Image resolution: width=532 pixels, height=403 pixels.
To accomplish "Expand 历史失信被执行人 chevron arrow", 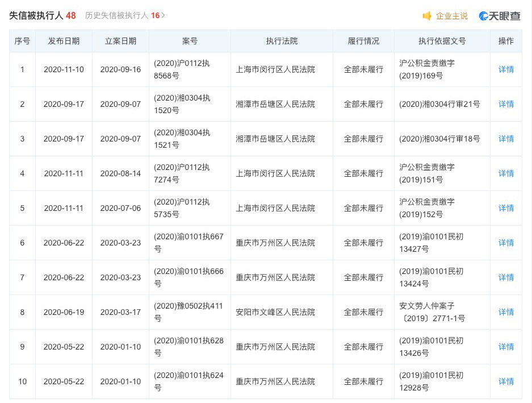I will (163, 15).
